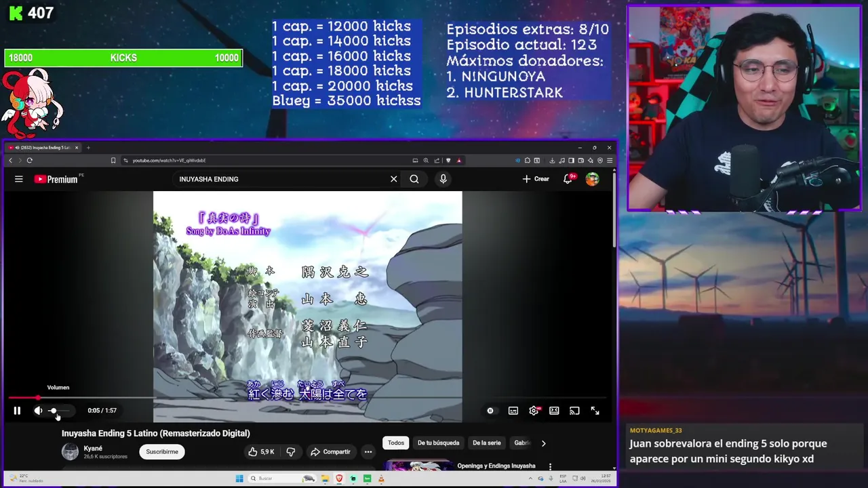Clear the YouTube search text
Screen dimensions: 868x488
[x=393, y=179]
